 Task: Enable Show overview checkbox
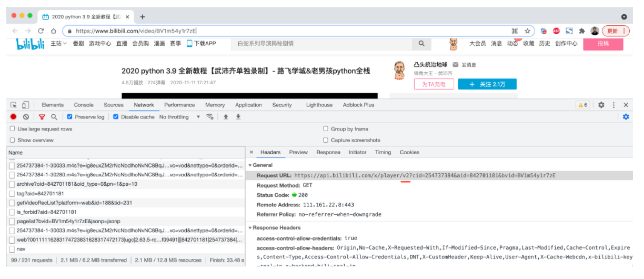coord(13,140)
